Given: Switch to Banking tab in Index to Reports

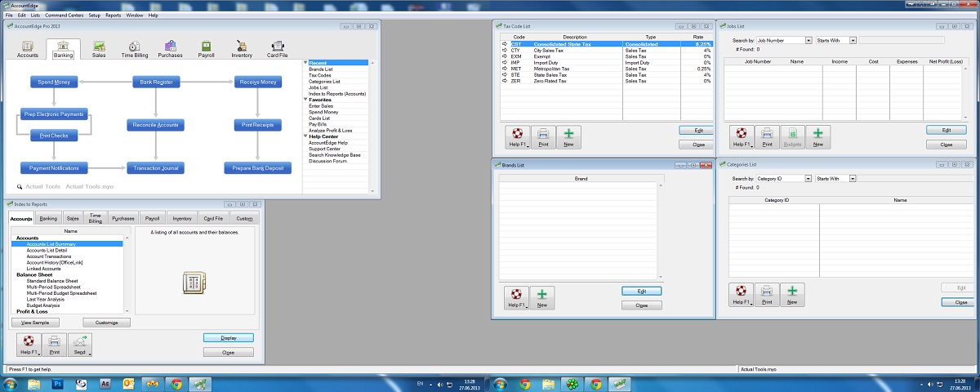Looking at the screenshot, I should pyautogui.click(x=48, y=219).
